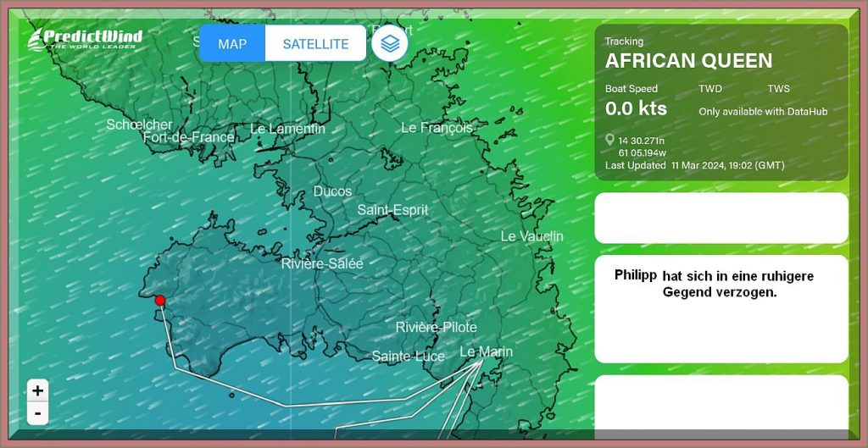Click the Philipp message card

pos(721,308)
